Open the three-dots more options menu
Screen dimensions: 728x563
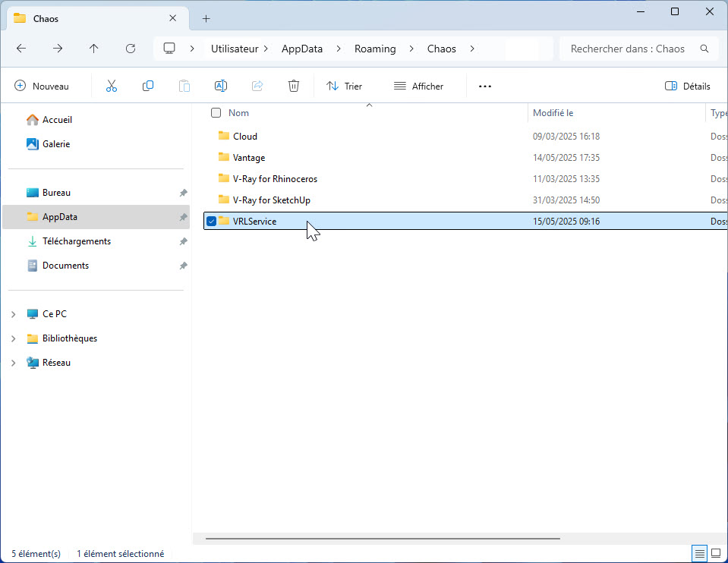[485, 86]
